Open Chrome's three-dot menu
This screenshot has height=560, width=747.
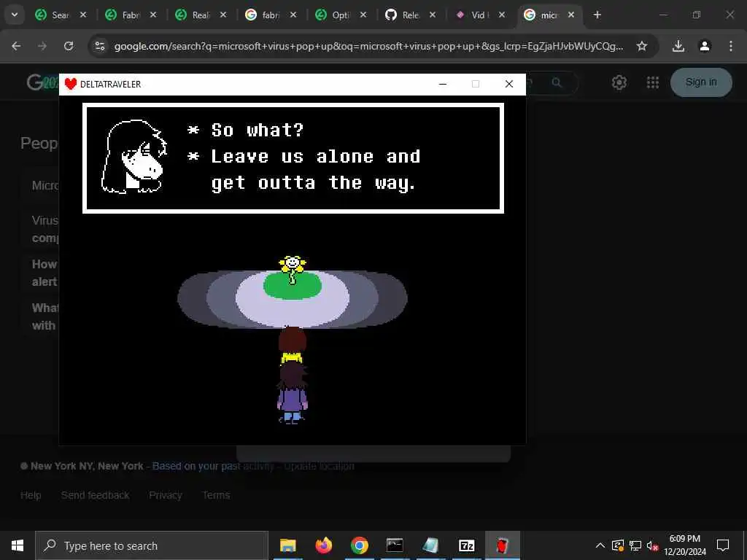tap(731, 46)
